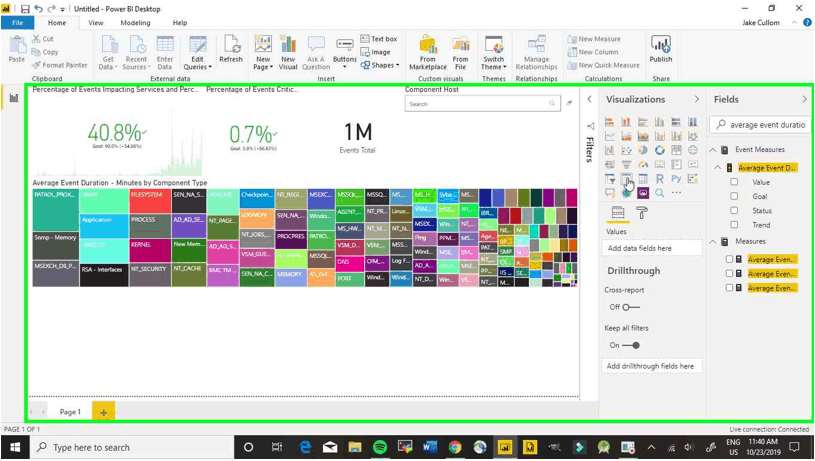The image size is (815, 461).
Task: Insert a Text box
Action: tap(379, 38)
